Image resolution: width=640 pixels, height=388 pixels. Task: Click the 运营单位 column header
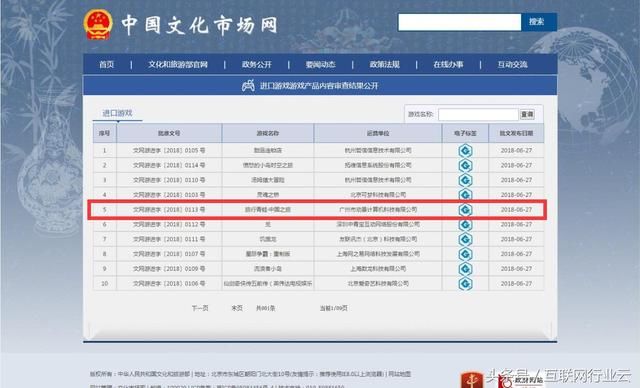pyautogui.click(x=378, y=133)
